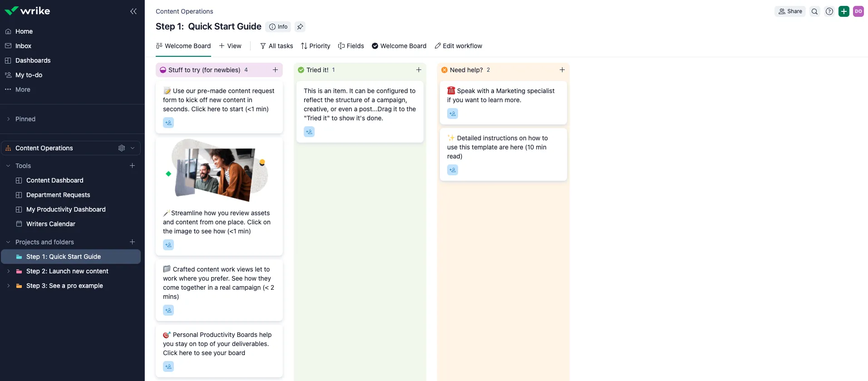Open the All tasks filter
Screen dimensions: 868x381
pos(276,46)
